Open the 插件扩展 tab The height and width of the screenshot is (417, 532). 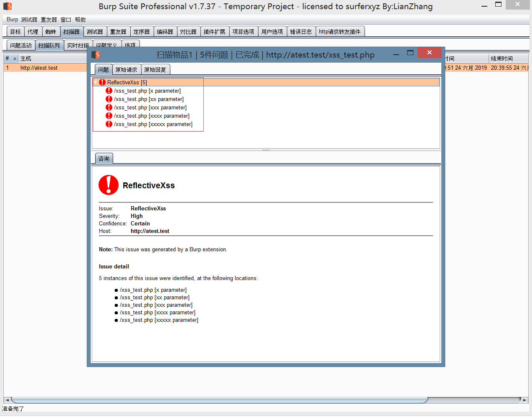pos(214,32)
